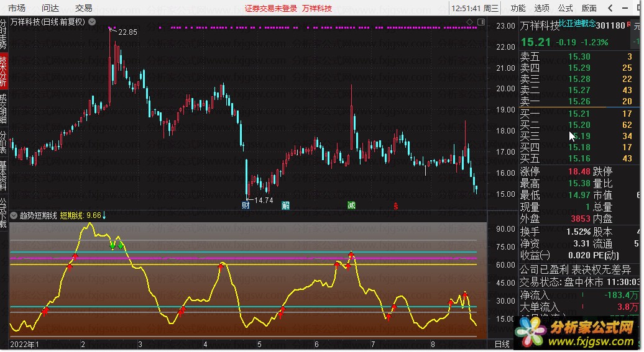The image size is (644, 352).
Task: Open the 版面 menu
Action: pos(589,8)
